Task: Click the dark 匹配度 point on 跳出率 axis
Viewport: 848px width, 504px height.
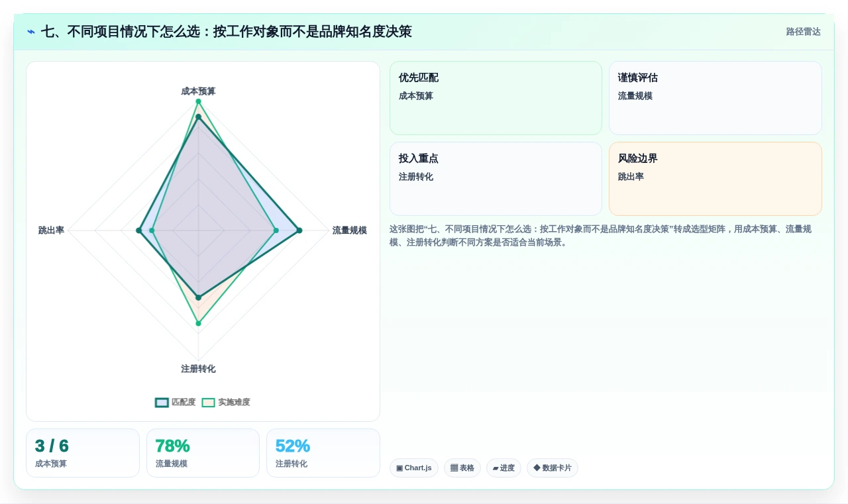Action: [138, 230]
